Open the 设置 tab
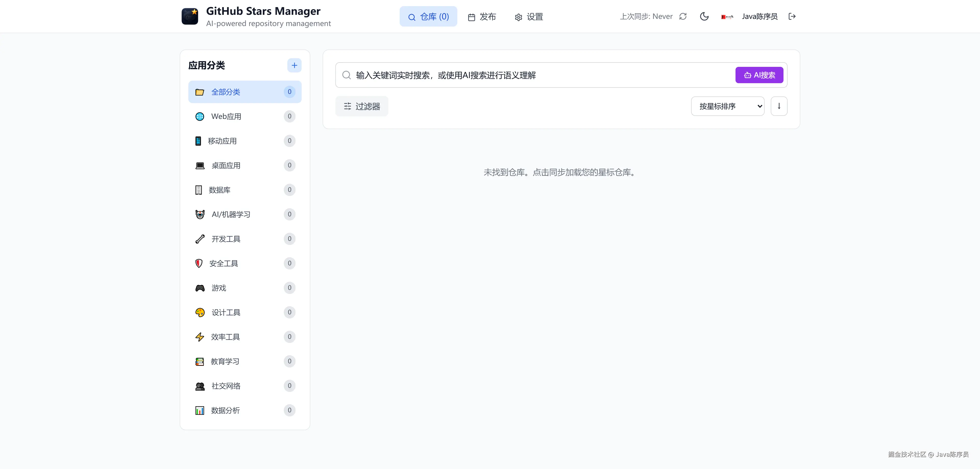 pyautogui.click(x=529, y=17)
